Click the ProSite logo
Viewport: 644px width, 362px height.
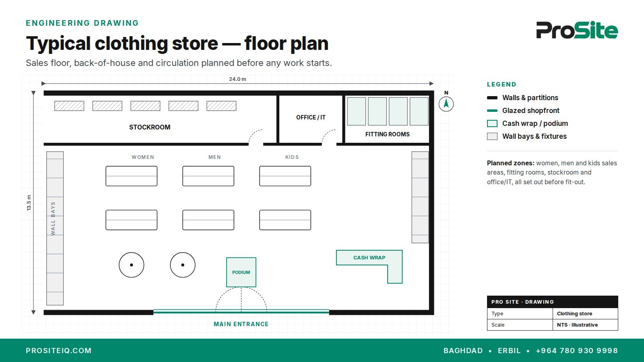(x=577, y=30)
